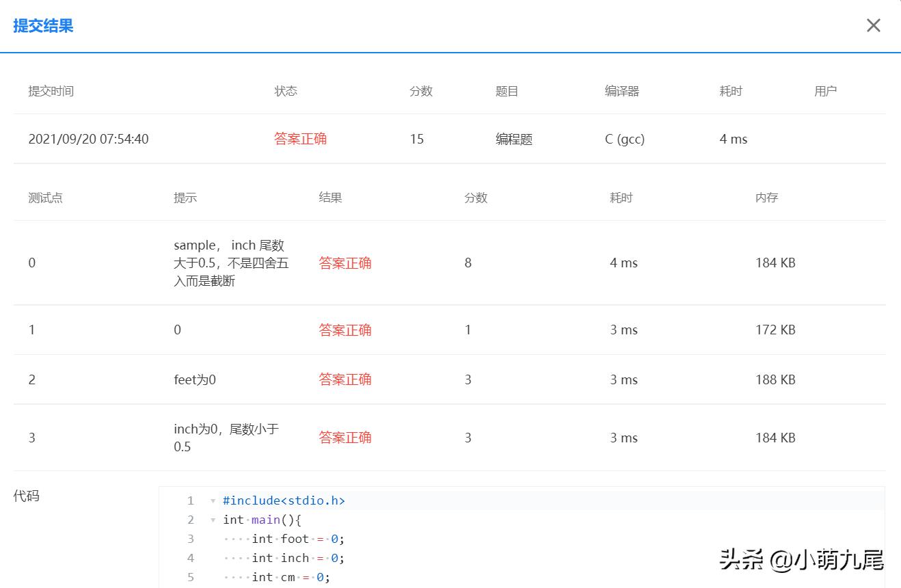Viewport: 901px width, 588px height.
Task: Click the hint text feet为0
Action: (x=195, y=379)
